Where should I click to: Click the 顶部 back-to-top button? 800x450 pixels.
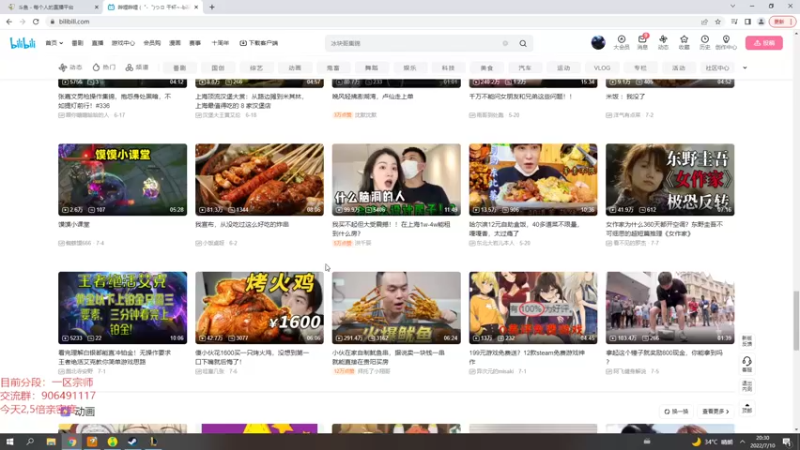[x=747, y=408]
